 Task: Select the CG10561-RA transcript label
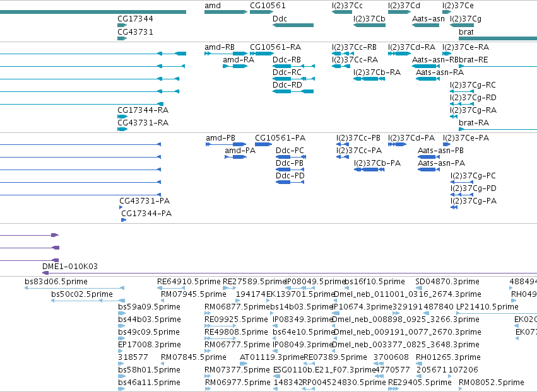(x=275, y=47)
